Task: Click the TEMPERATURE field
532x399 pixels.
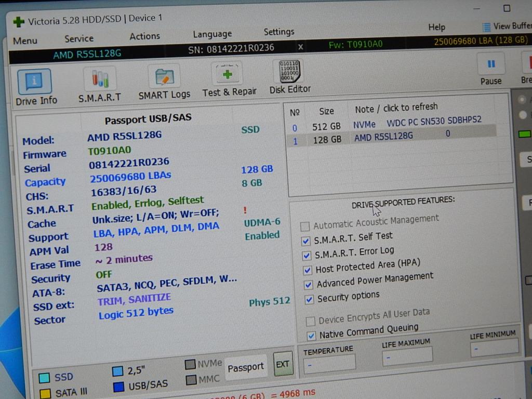Action: click(329, 364)
